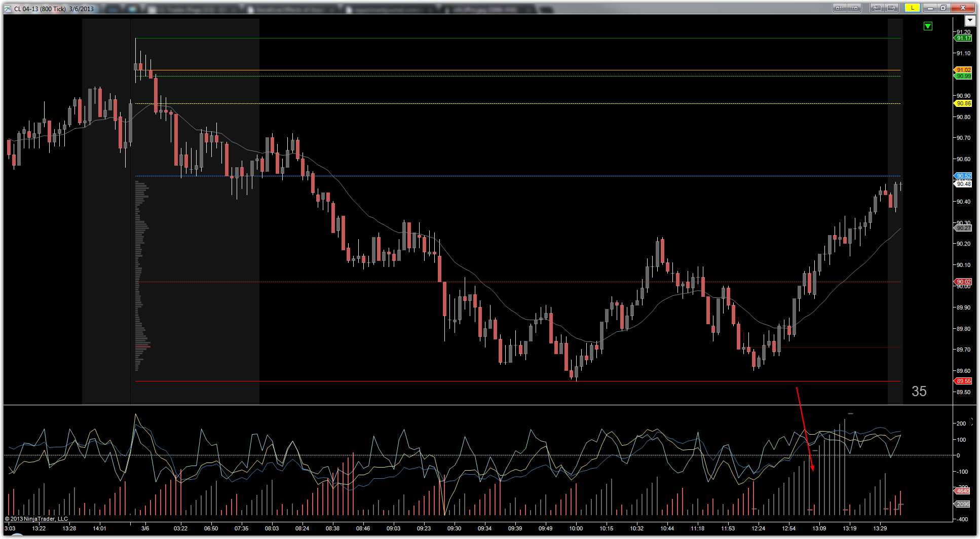Click the 3/6 date label on time axis
This screenshot has width=980, height=539.
pos(145,528)
